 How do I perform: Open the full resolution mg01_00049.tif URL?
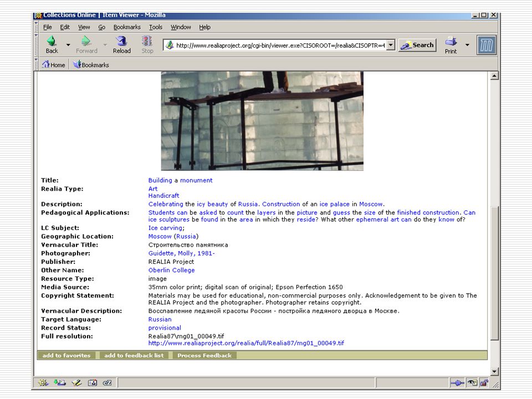coord(246,343)
